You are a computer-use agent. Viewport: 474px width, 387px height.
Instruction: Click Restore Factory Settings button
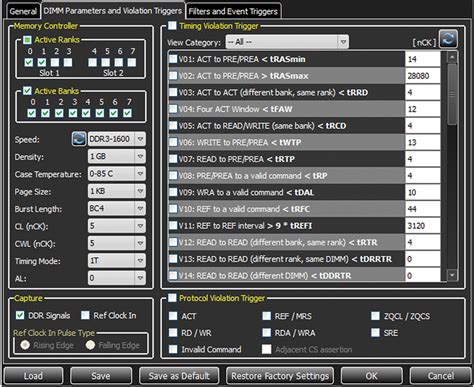tap(280, 376)
